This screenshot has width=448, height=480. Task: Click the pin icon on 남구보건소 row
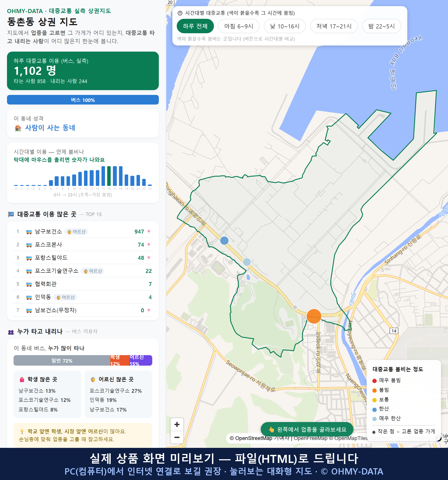[x=149, y=232]
